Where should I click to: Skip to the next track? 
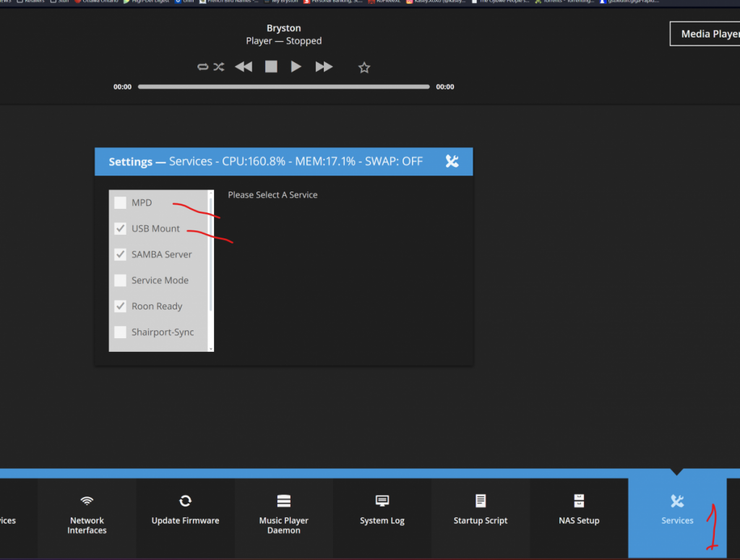pos(324,66)
